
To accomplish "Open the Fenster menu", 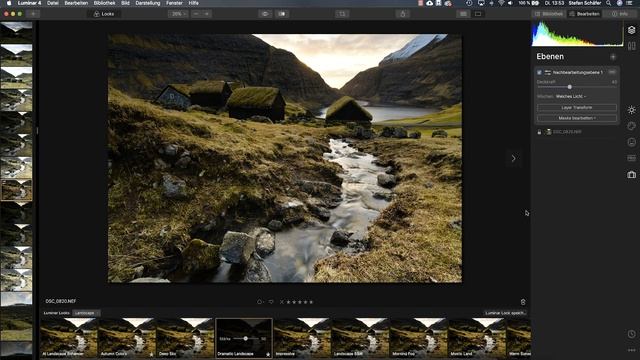I will (174, 3).
